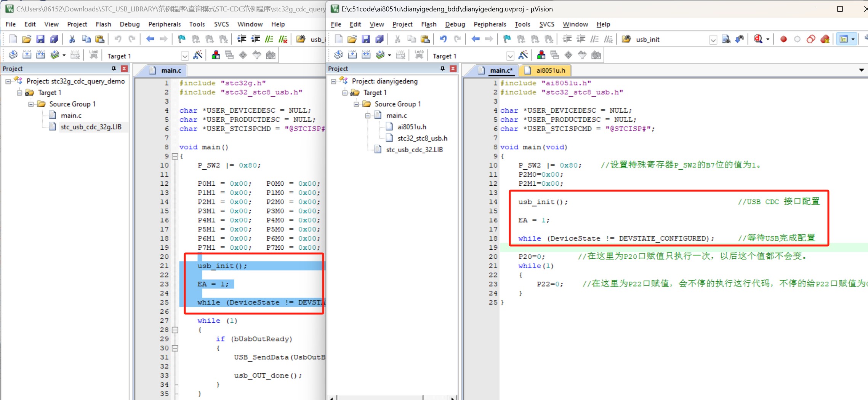The height and width of the screenshot is (400, 868).
Task: Collapse code fold at line 9
Action: point(175,156)
